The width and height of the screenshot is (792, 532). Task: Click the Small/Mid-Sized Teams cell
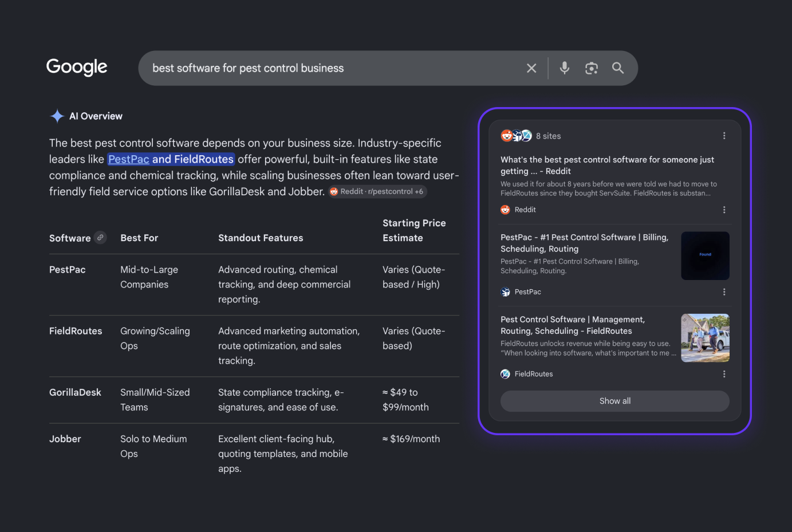coord(155,400)
